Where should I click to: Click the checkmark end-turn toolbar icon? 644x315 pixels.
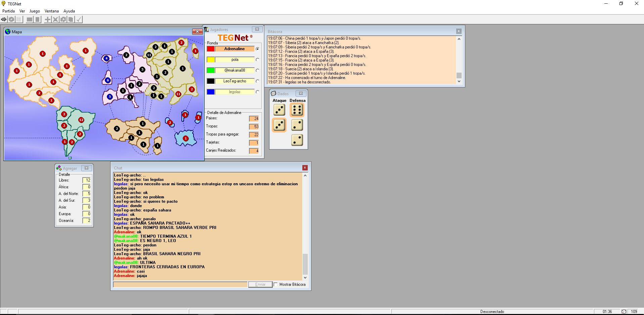click(79, 19)
